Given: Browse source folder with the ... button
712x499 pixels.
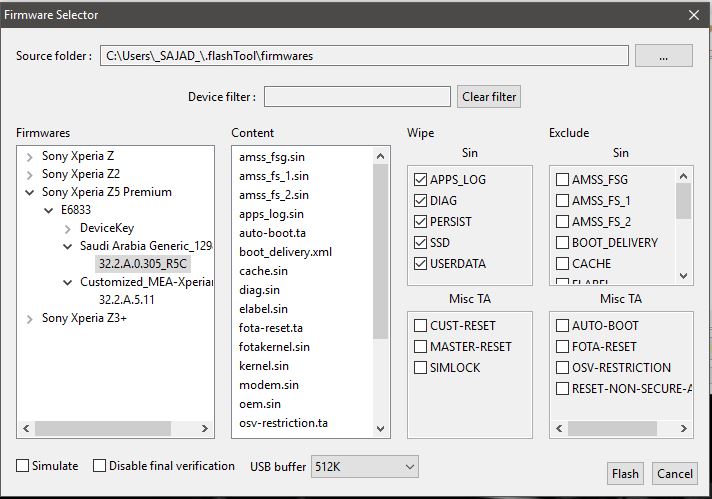Looking at the screenshot, I should click(x=663, y=55).
